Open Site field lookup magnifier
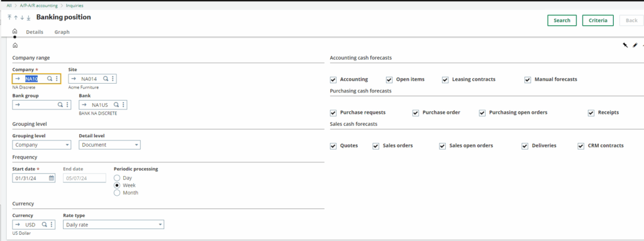Image resolution: width=644 pixels, height=241 pixels. (x=105, y=79)
